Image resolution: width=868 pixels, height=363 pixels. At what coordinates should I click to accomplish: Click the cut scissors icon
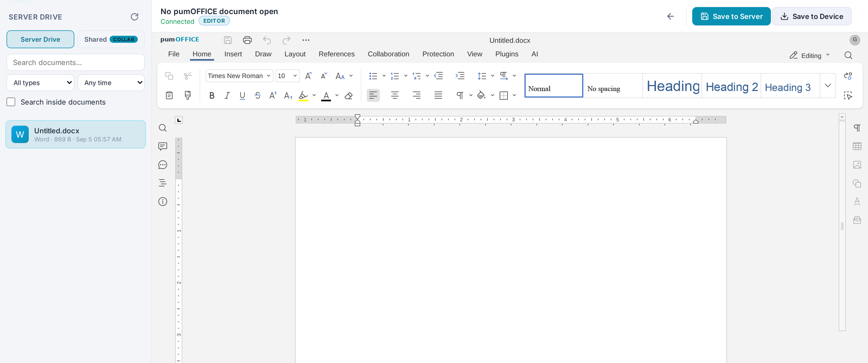[x=188, y=76]
